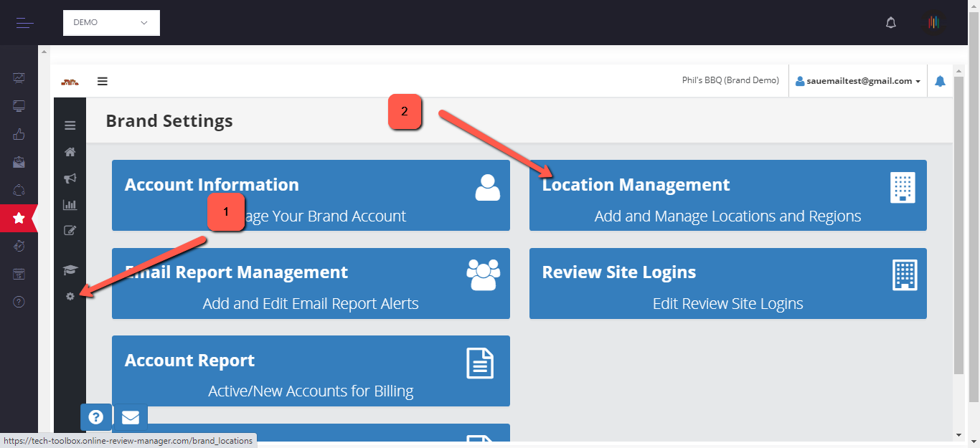980x448 pixels.
Task: Open the home icon in inner sidebar
Action: (x=70, y=152)
